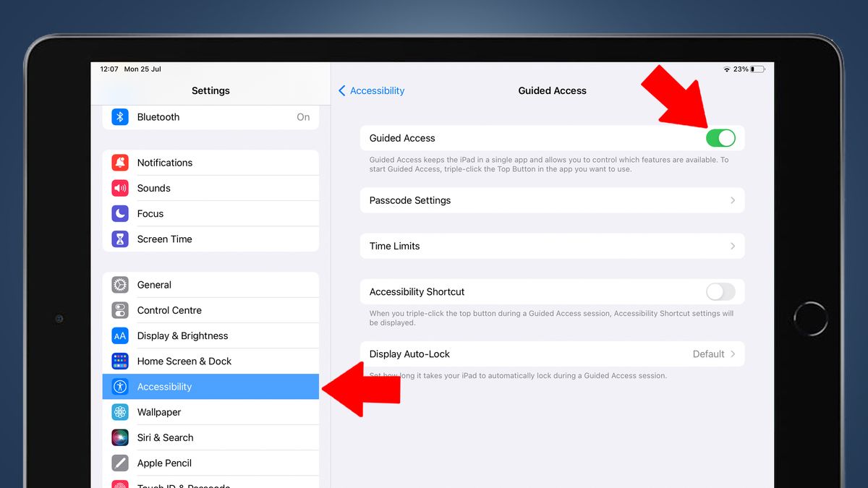This screenshot has height=488, width=868.
Task: Open the Display Auto-Lock settings
Action: [x=552, y=354]
